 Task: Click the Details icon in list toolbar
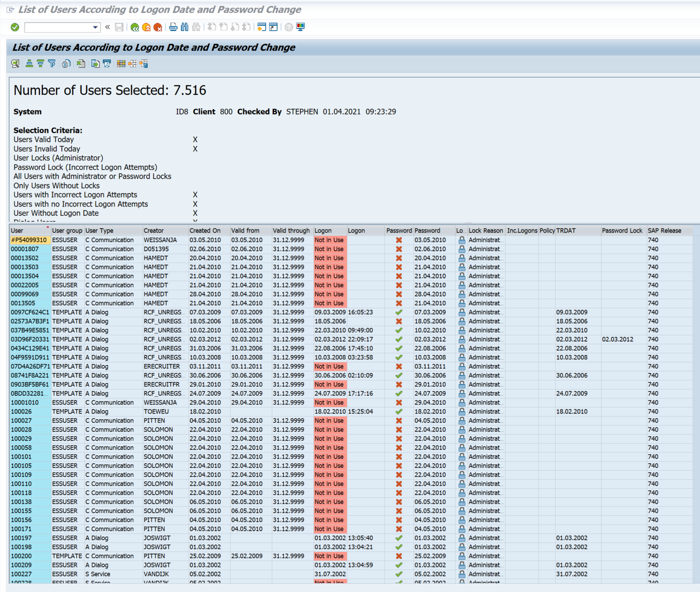click(15, 64)
